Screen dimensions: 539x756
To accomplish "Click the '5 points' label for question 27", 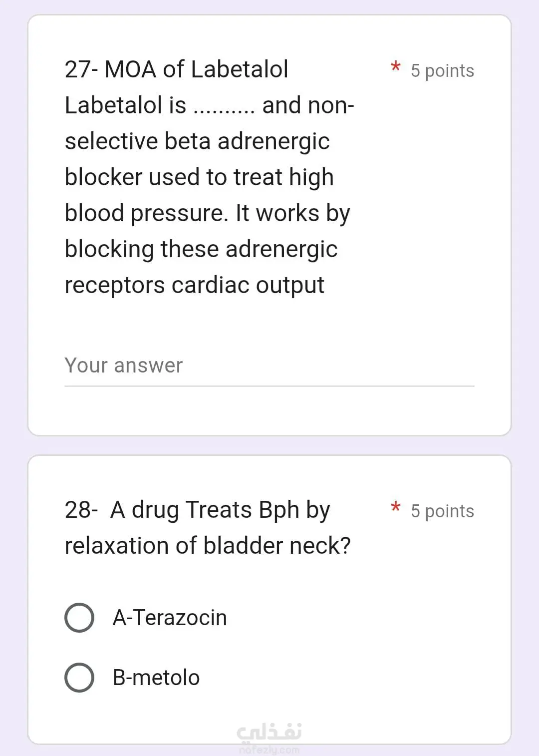I will [x=442, y=71].
